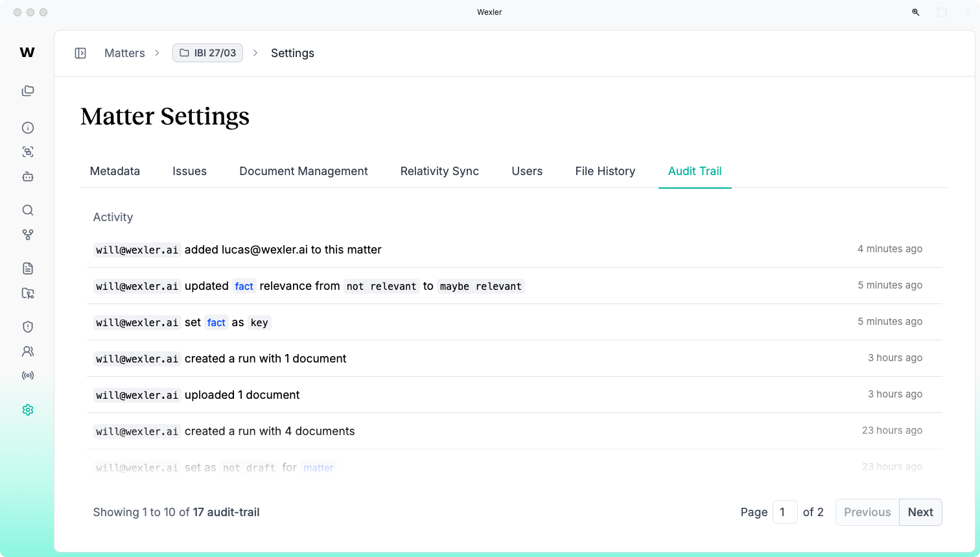Click the zoom magnifier icon in title bar
Screen dimensions: 980x557
click(x=916, y=12)
